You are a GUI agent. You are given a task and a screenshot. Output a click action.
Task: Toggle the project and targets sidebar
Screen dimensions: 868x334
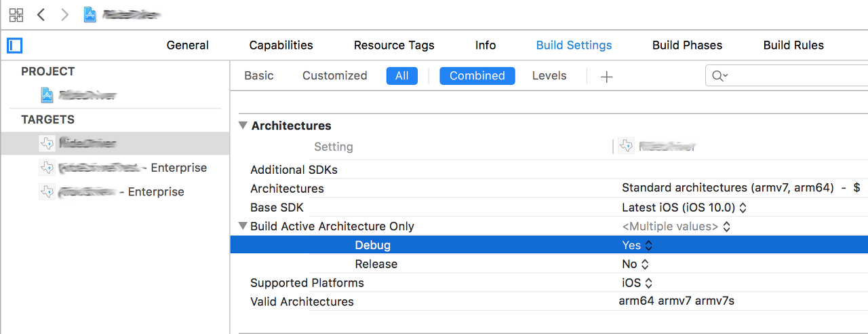coord(15,45)
